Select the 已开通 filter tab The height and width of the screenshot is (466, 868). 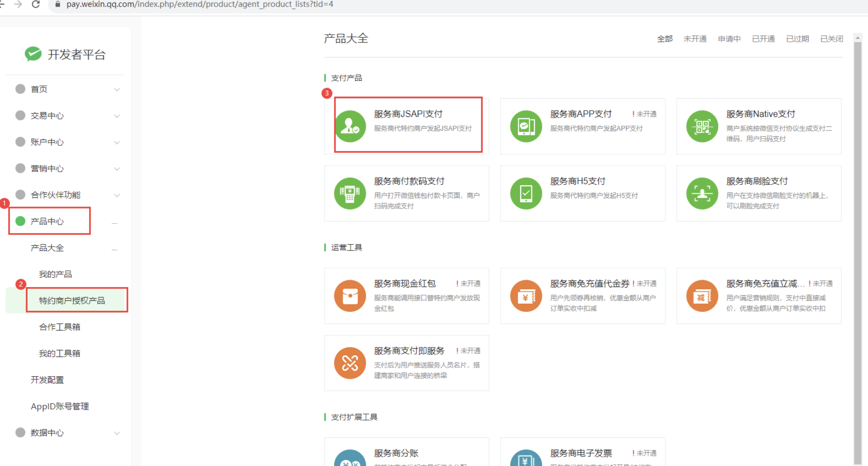(764, 39)
